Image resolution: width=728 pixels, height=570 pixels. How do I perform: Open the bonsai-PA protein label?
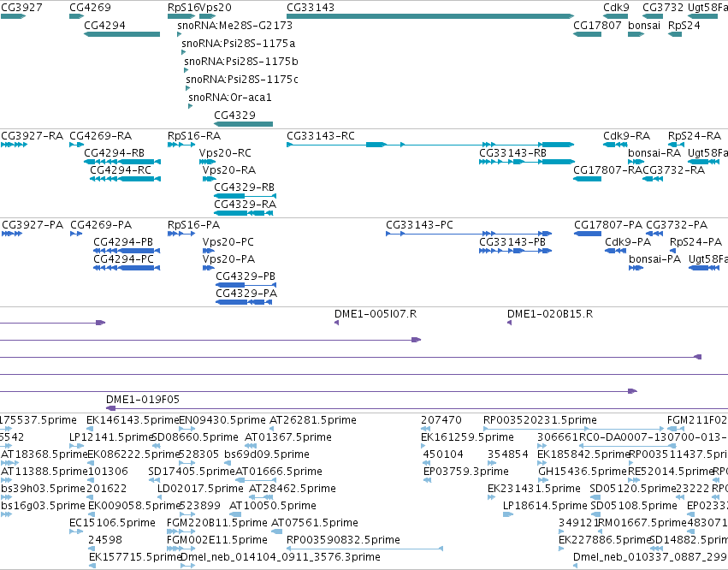[654, 259]
